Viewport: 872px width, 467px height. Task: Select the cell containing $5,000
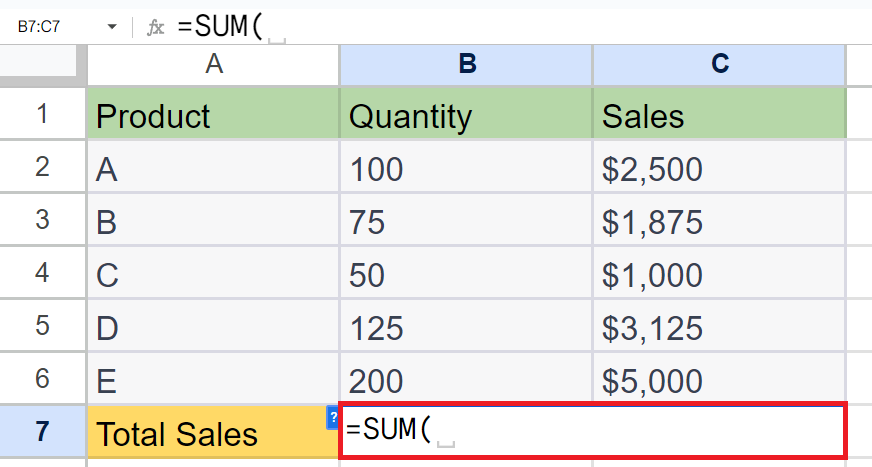(x=720, y=379)
